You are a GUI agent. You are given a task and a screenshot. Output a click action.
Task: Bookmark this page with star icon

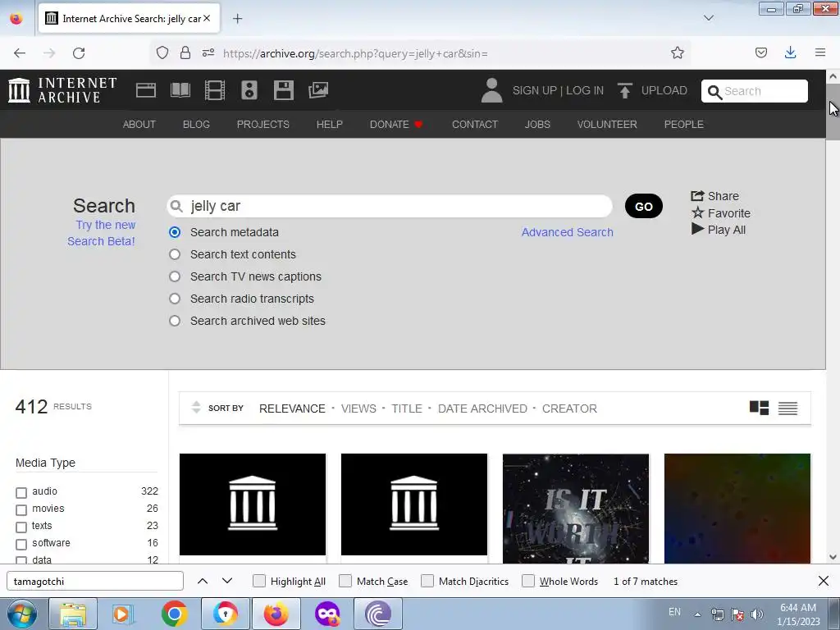677,53
